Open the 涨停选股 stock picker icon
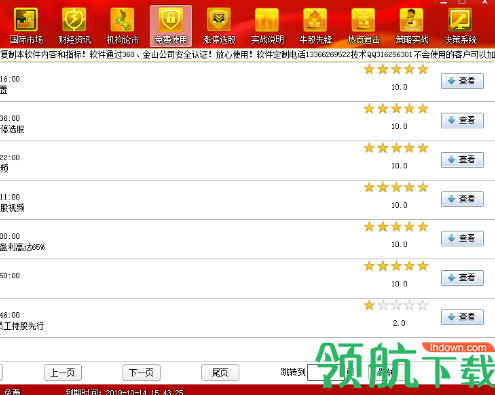 [x=219, y=26]
